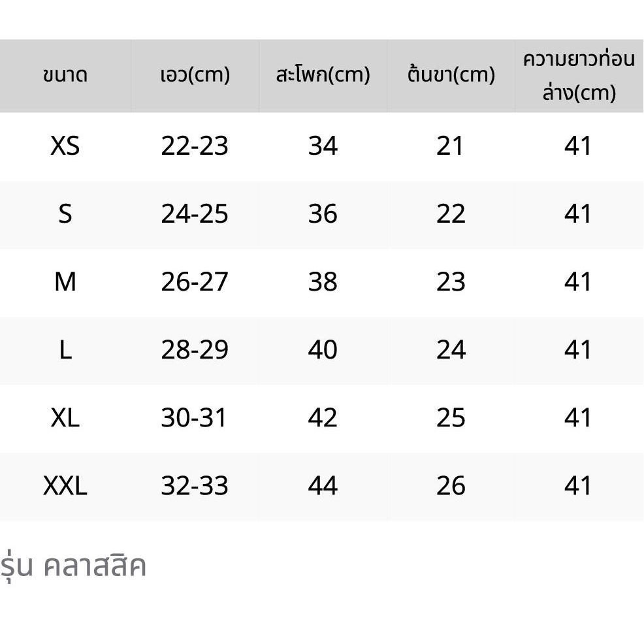
Task: Select the 26-27 waist measurement cell
Action: click(x=195, y=282)
